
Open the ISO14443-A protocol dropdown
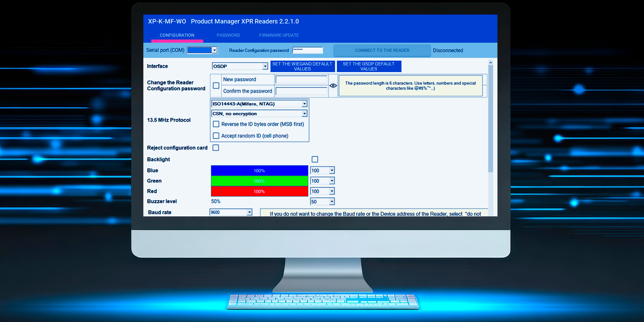point(304,104)
